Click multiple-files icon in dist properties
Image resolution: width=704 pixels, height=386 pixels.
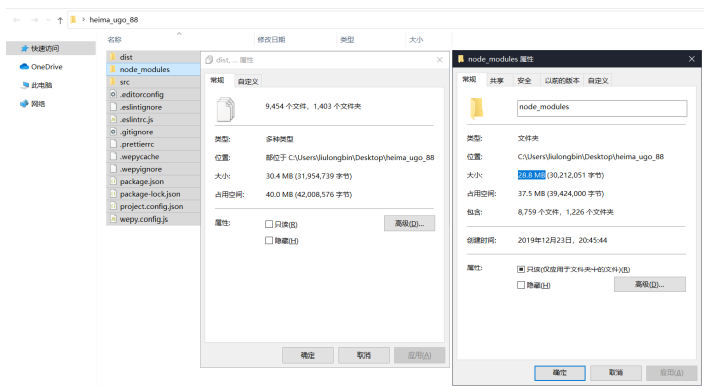(x=225, y=110)
